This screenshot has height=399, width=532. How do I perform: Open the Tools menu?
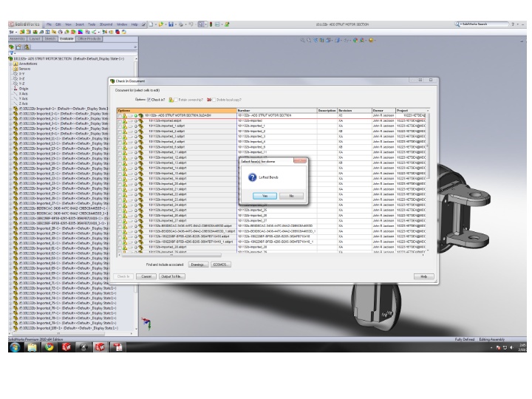(92, 24)
